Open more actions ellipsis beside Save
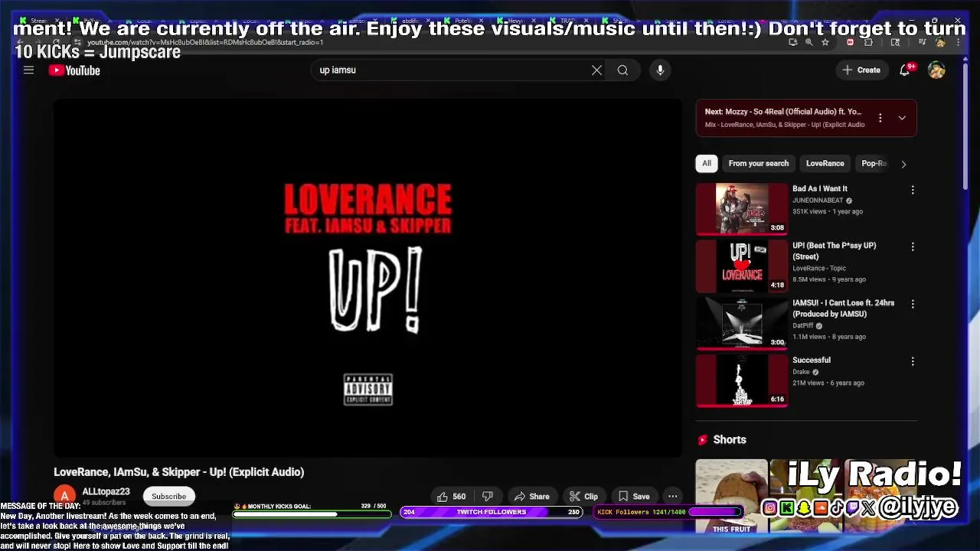The height and width of the screenshot is (551, 980). pos(672,496)
